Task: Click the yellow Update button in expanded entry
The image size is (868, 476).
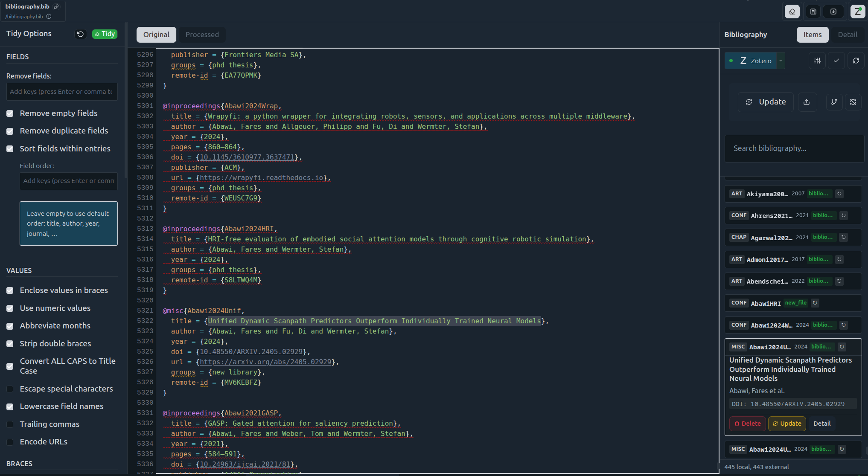Action: pyautogui.click(x=787, y=424)
